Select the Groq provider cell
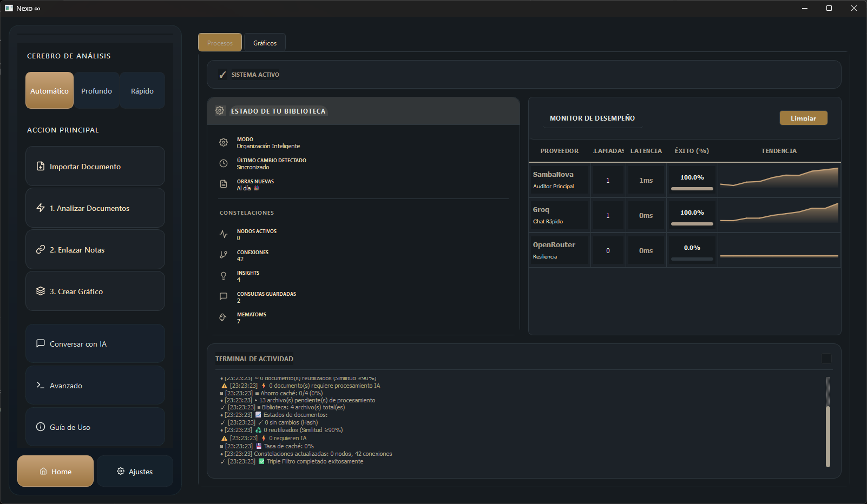 click(559, 215)
